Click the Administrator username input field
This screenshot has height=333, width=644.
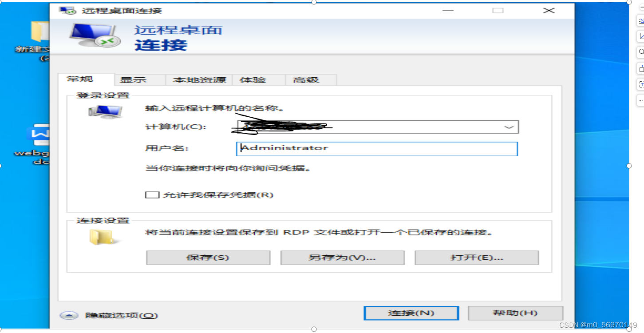click(376, 149)
